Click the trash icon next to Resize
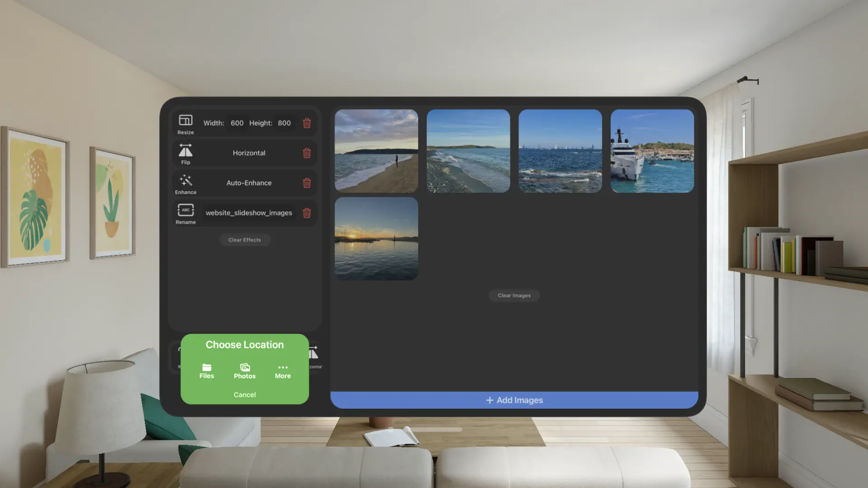The width and height of the screenshot is (868, 488). [x=307, y=123]
